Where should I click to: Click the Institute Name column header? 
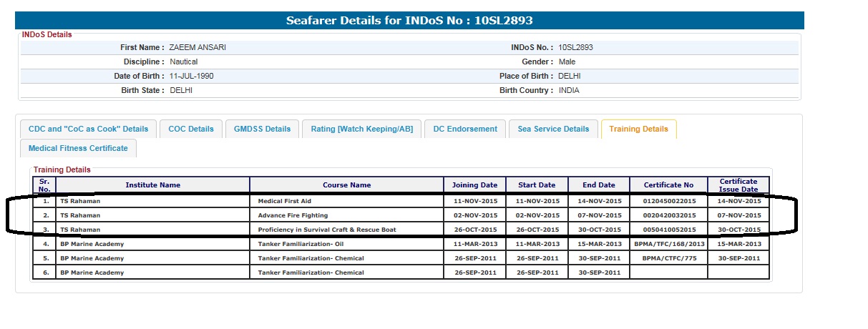pyautogui.click(x=152, y=185)
